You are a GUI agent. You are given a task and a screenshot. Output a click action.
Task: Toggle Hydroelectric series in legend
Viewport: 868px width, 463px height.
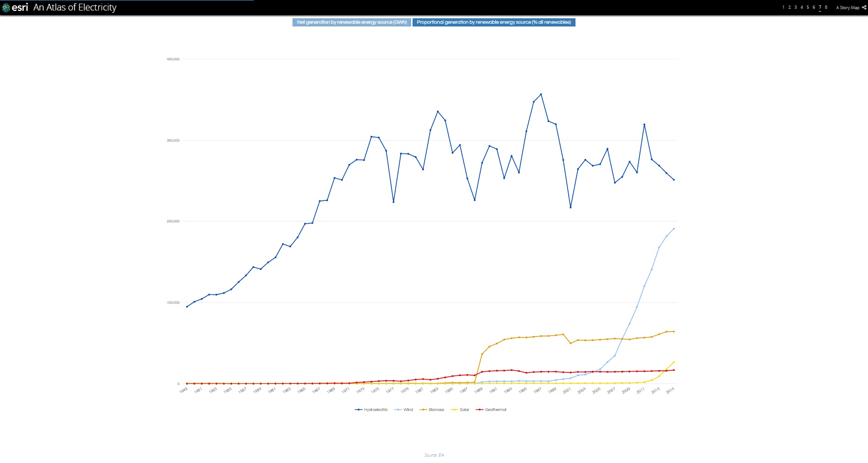point(371,410)
